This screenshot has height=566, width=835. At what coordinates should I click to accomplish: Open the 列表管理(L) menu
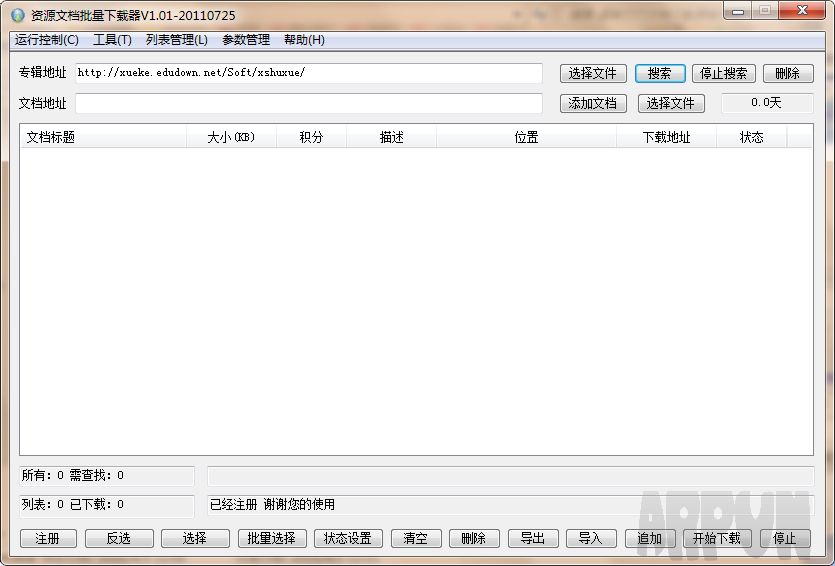177,40
